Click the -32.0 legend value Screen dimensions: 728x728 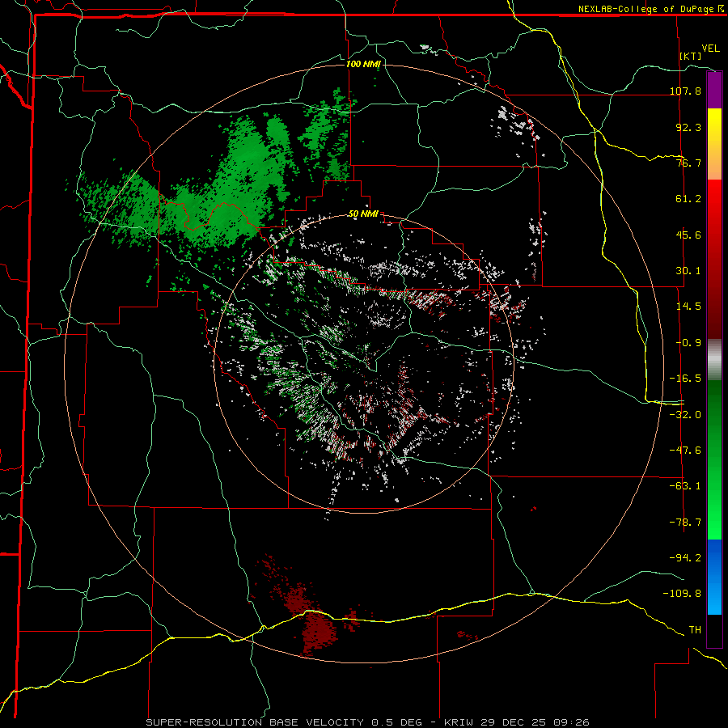pyautogui.click(x=686, y=415)
